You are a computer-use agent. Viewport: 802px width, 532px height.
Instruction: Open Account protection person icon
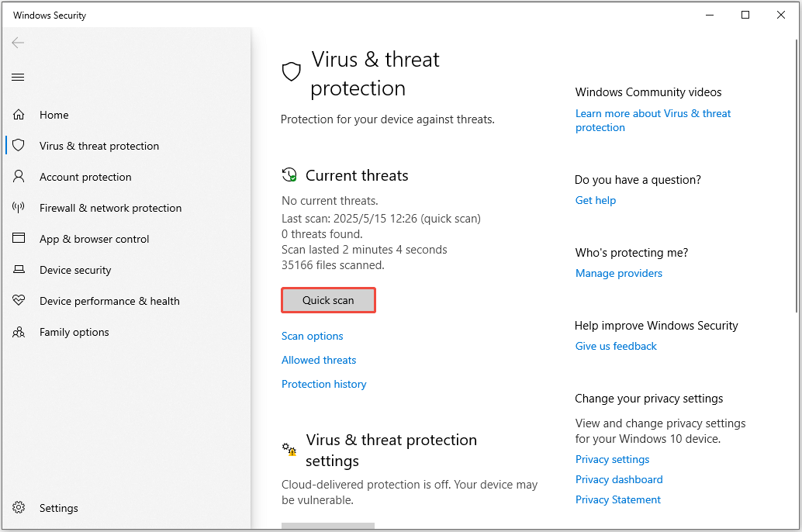pyautogui.click(x=19, y=177)
